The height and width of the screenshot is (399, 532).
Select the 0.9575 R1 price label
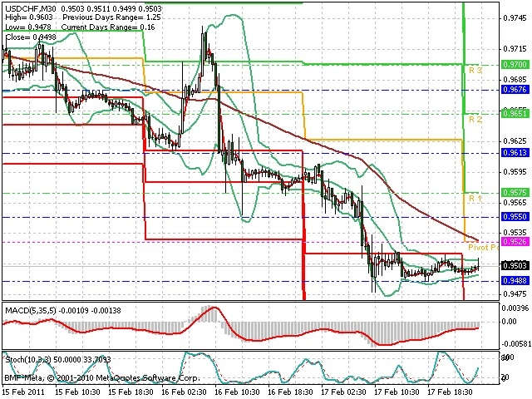[x=515, y=193]
